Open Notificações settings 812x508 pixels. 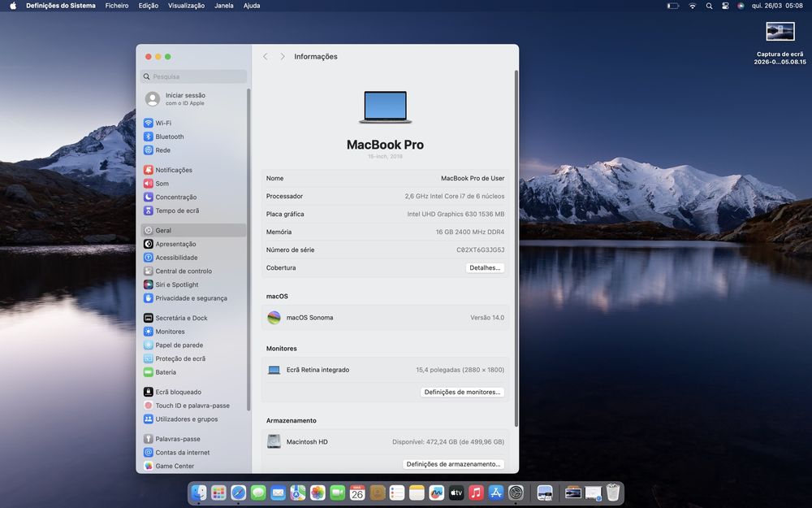coord(193,170)
